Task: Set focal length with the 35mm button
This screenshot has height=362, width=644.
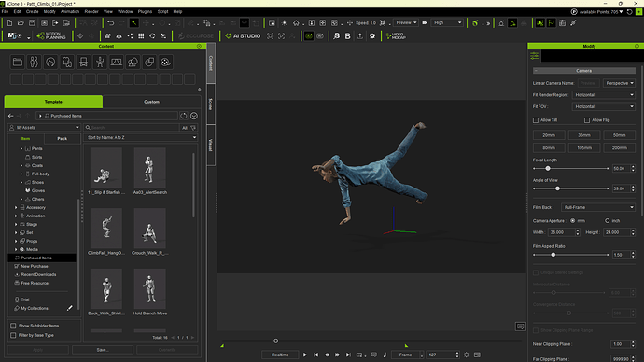Action: click(584, 135)
